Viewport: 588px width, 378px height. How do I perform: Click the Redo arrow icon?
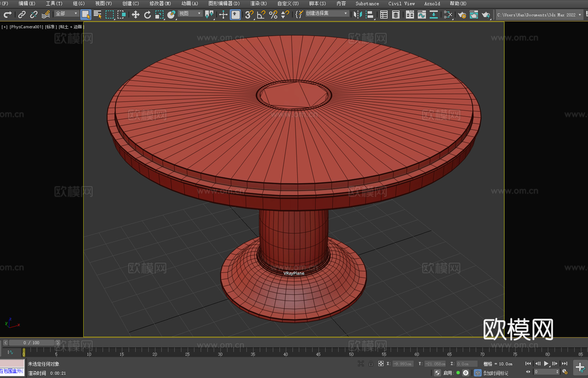point(7,14)
